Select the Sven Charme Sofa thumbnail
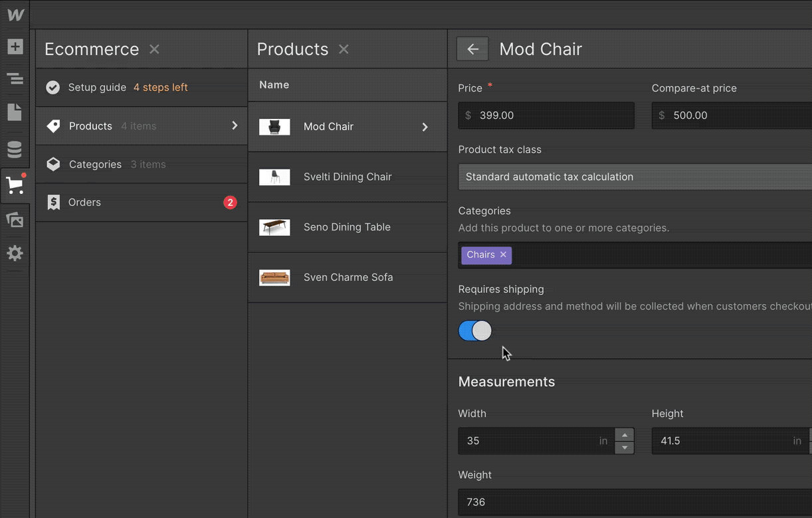 pyautogui.click(x=274, y=278)
